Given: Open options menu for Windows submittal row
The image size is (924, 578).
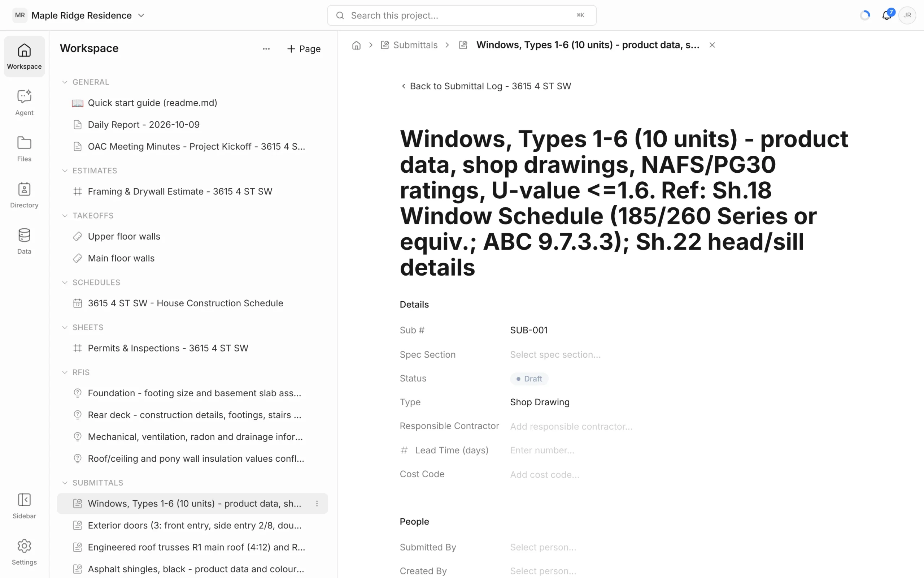Looking at the screenshot, I should (317, 504).
